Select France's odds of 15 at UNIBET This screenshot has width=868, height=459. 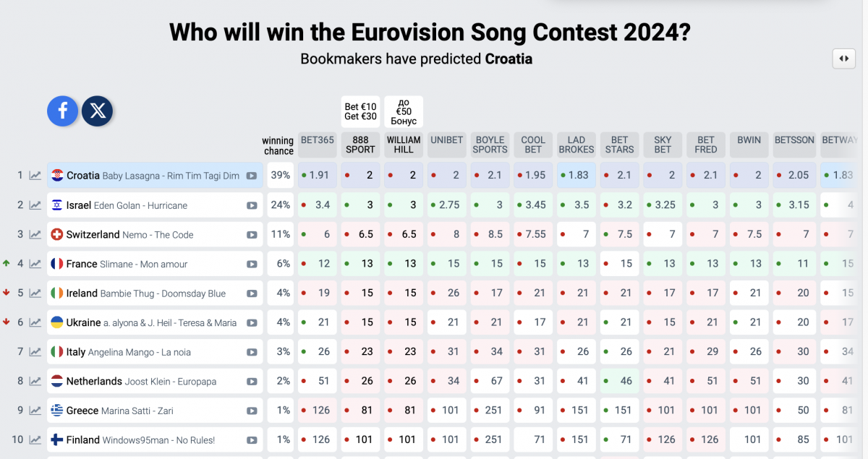446,263
